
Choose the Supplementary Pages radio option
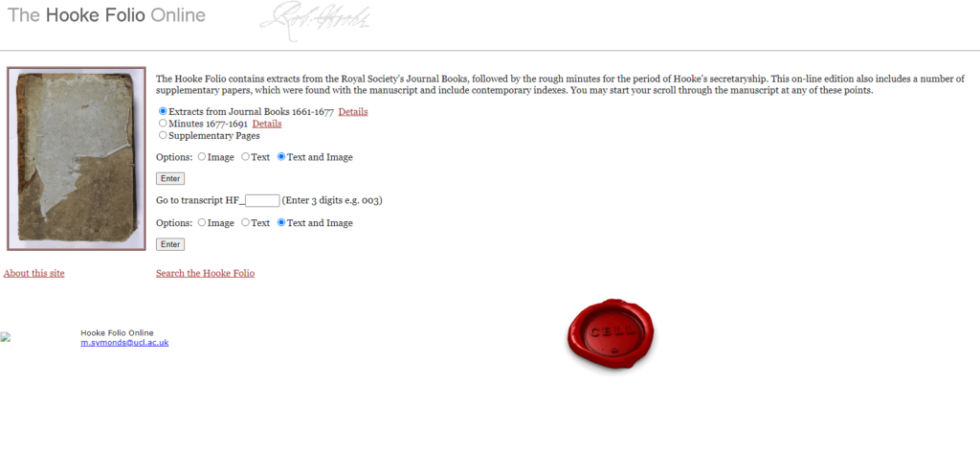(x=163, y=135)
